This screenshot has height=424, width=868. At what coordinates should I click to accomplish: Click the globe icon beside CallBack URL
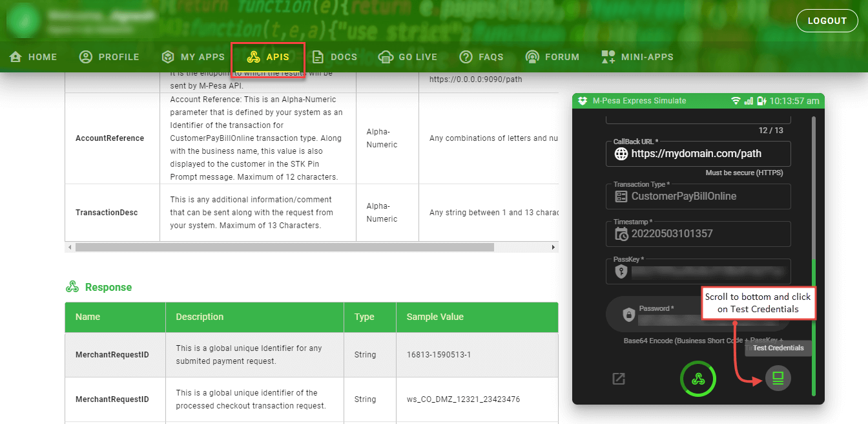(621, 154)
